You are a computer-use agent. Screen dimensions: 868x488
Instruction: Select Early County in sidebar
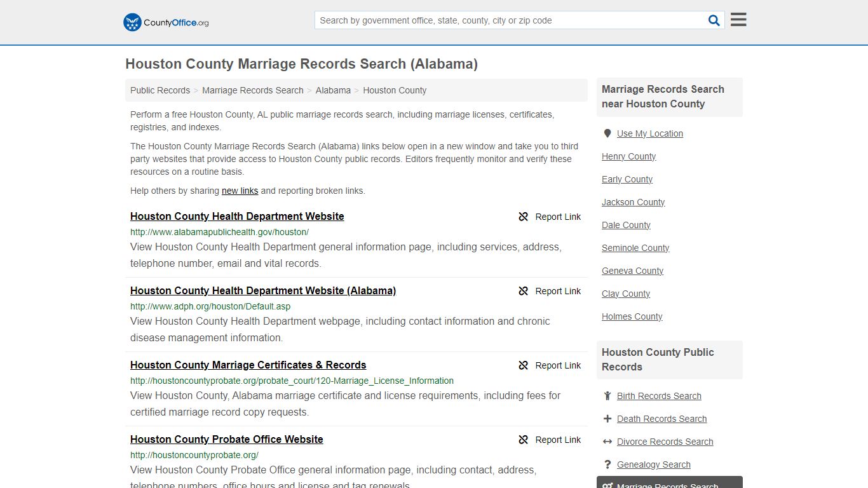pyautogui.click(x=627, y=179)
